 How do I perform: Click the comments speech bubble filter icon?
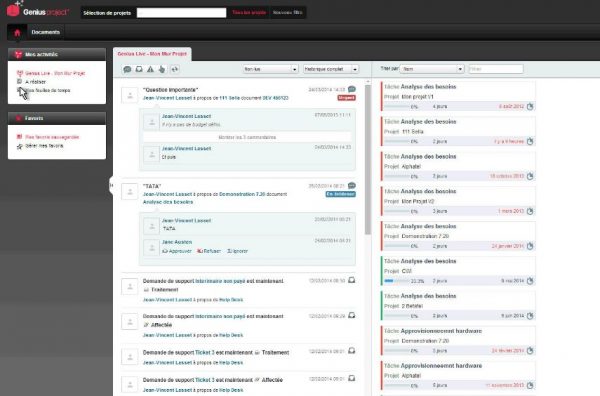127,69
